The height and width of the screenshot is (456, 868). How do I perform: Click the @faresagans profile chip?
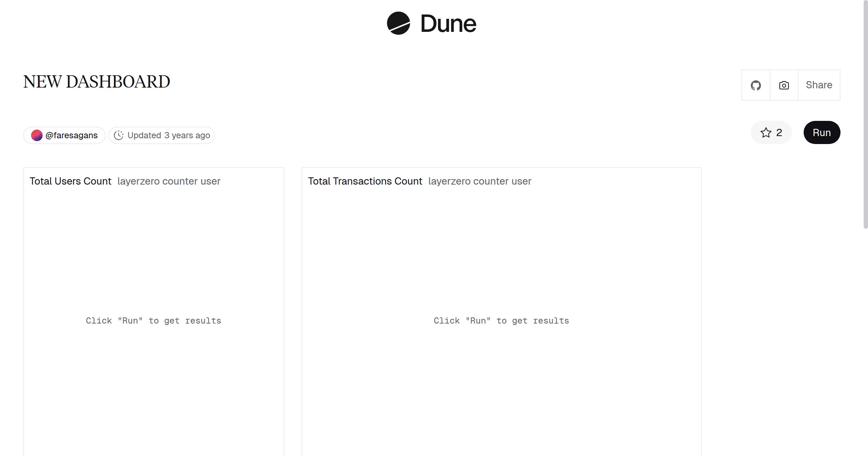point(64,135)
